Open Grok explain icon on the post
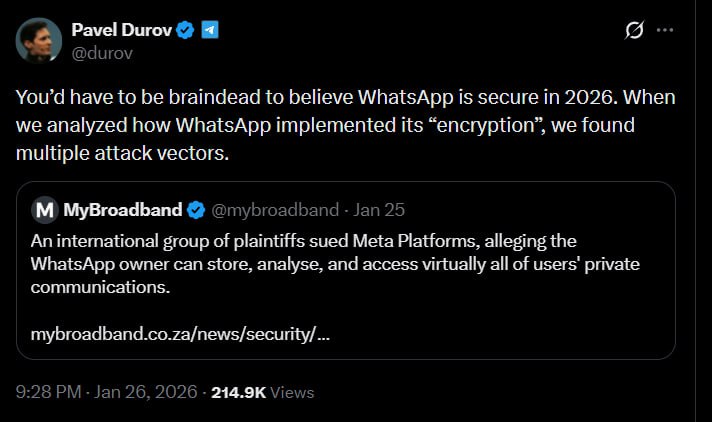 (633, 30)
